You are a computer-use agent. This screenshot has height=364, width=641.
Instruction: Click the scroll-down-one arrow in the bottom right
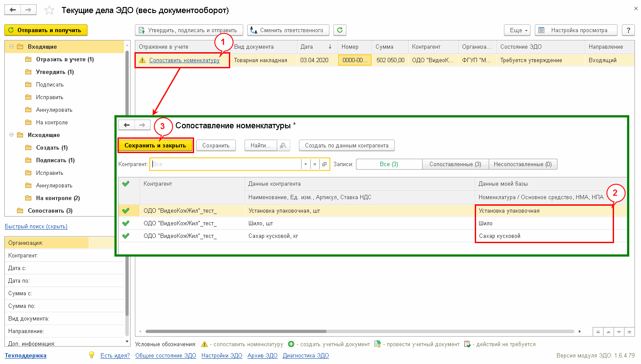pos(619,332)
